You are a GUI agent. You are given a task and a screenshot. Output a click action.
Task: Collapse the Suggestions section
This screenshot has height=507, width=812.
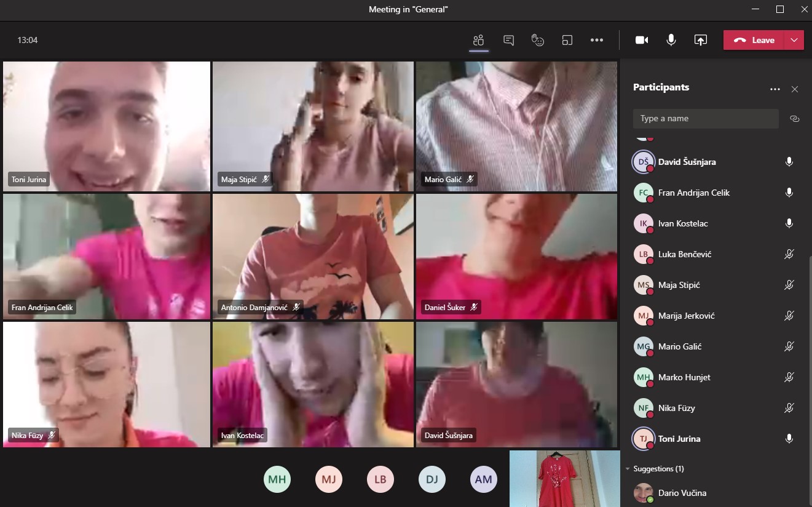coord(628,469)
